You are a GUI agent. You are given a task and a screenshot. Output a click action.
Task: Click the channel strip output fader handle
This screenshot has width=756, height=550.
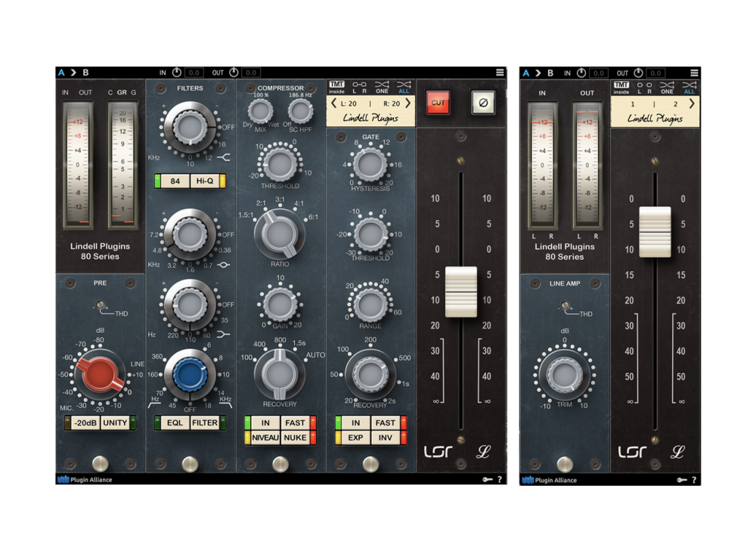tap(461, 292)
